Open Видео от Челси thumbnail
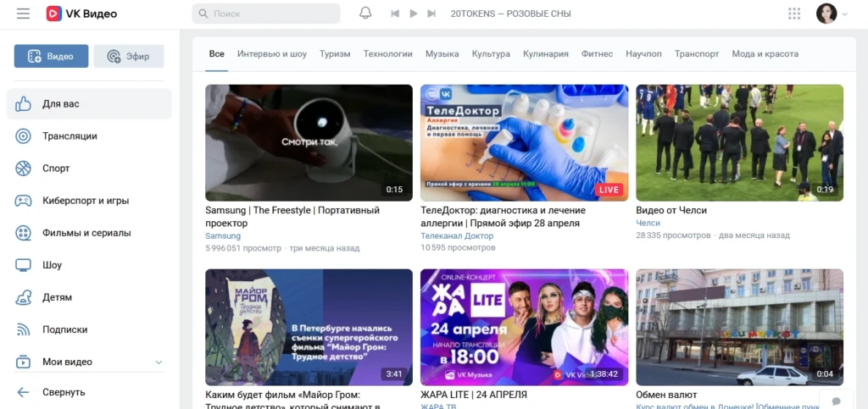The image size is (868, 409). [739, 142]
